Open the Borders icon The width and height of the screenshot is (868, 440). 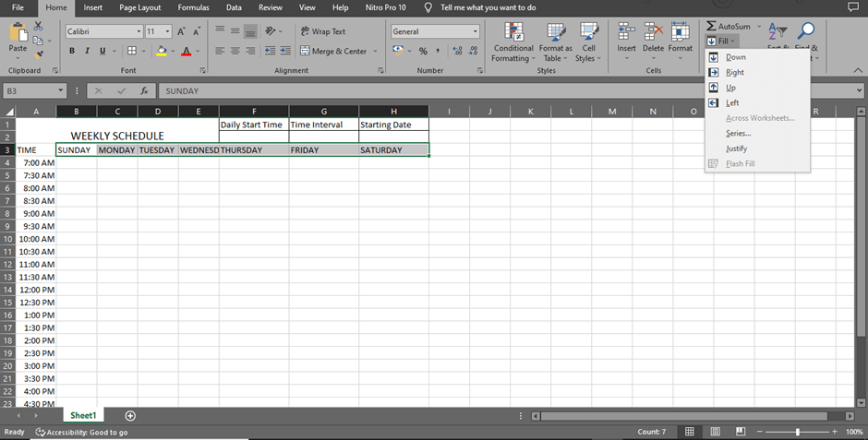(x=132, y=51)
